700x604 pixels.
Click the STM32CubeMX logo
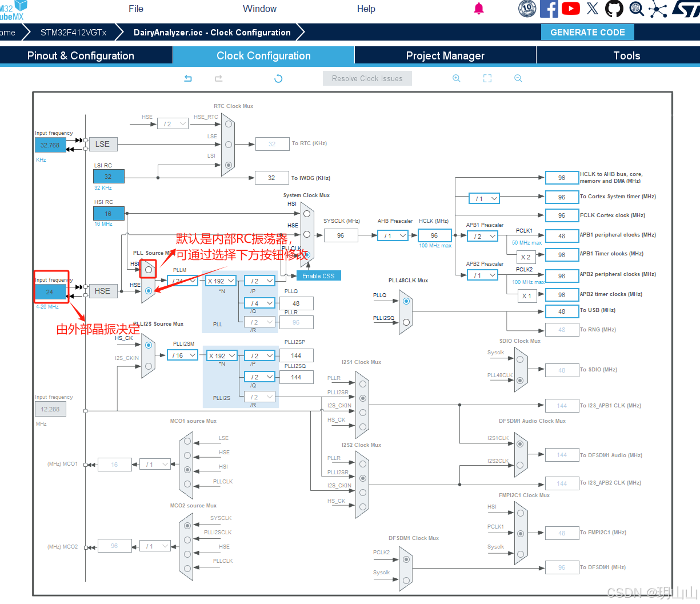coord(13,10)
